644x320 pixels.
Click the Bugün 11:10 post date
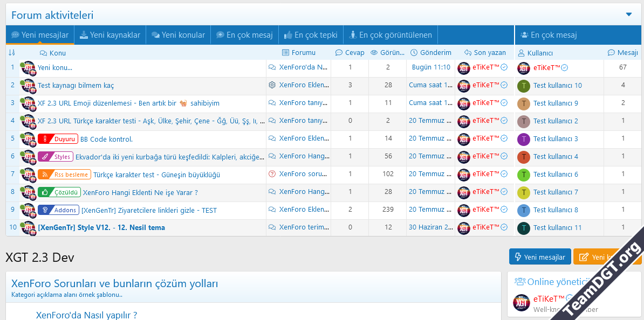(431, 67)
